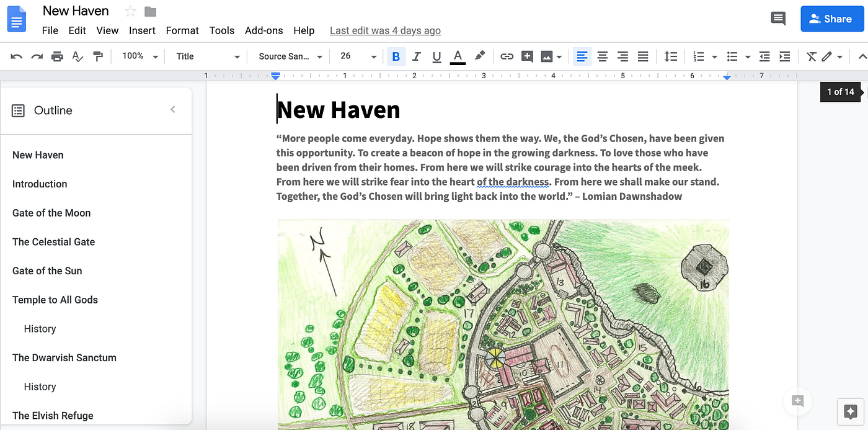The width and height of the screenshot is (868, 430).
Task: Toggle Italic formatting
Action: (416, 56)
